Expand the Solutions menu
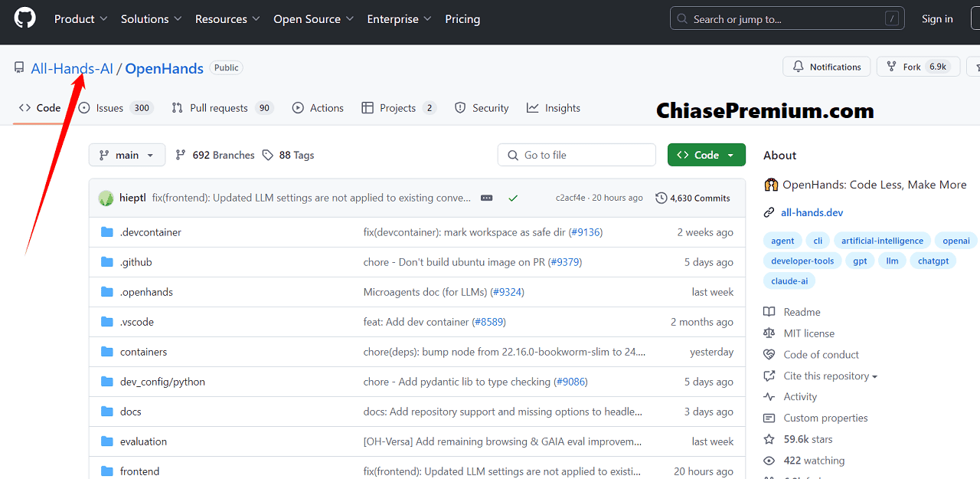 pos(151,18)
